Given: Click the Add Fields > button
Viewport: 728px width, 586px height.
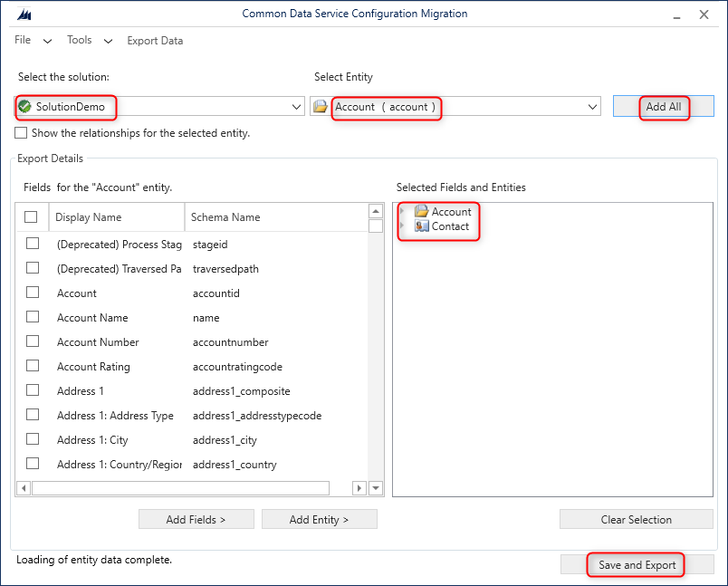Looking at the screenshot, I should click(196, 520).
